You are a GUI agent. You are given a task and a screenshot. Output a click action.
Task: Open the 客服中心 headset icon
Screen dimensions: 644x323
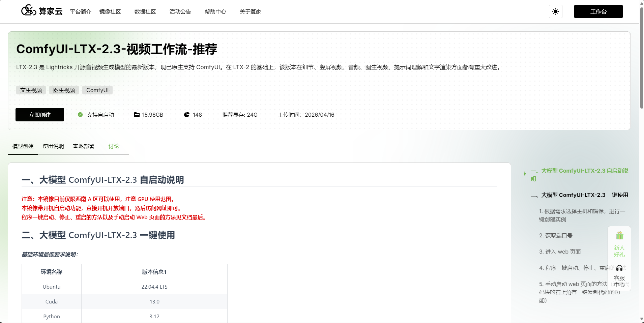point(619,268)
